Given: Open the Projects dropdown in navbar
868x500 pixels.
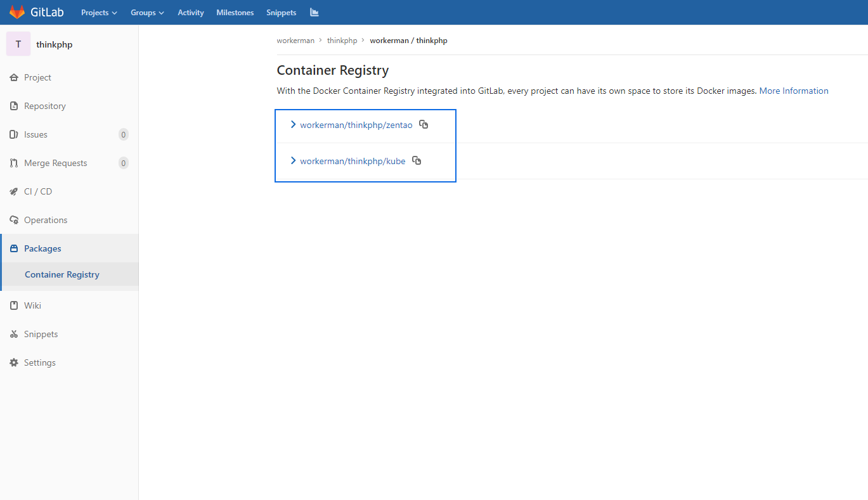Looking at the screenshot, I should tap(99, 12).
